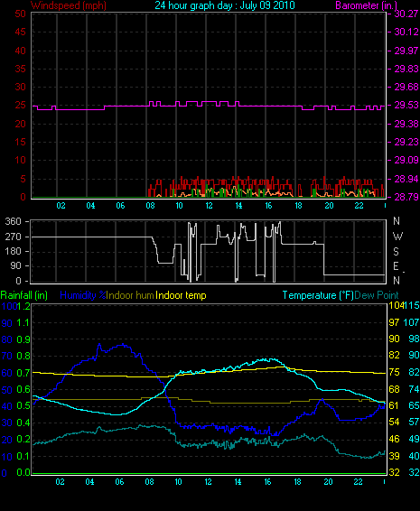The height and width of the screenshot is (511, 420).
Task: Click barometer axis value 29.38
Action: (406, 124)
